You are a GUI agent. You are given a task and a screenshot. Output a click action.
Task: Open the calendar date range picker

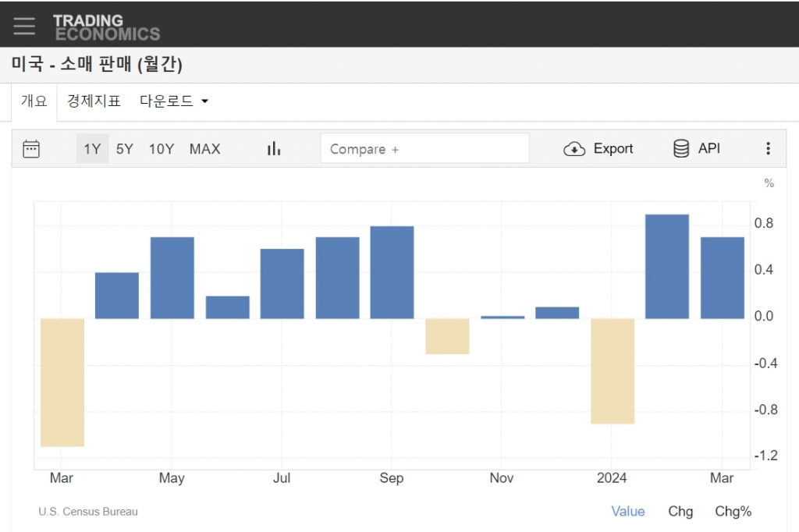point(31,149)
